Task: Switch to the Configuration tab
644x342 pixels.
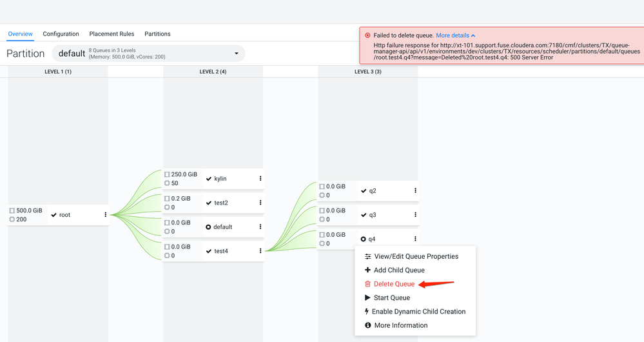Action: point(61,34)
